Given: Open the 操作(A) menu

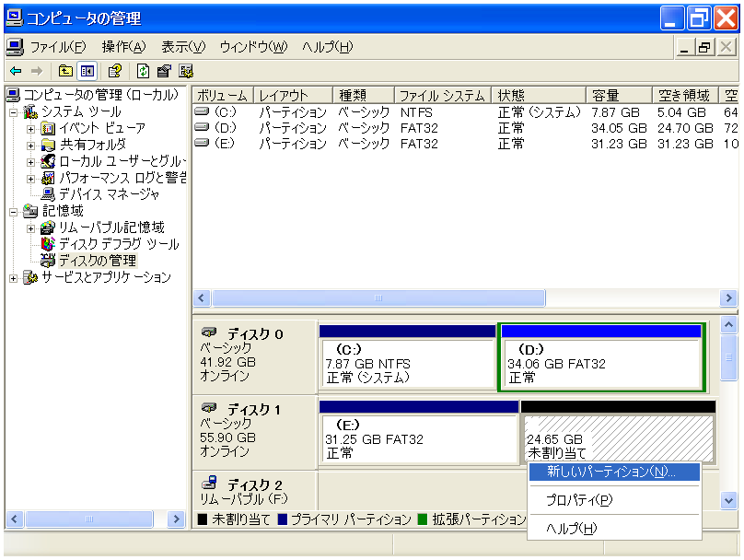Looking at the screenshot, I should click(123, 47).
